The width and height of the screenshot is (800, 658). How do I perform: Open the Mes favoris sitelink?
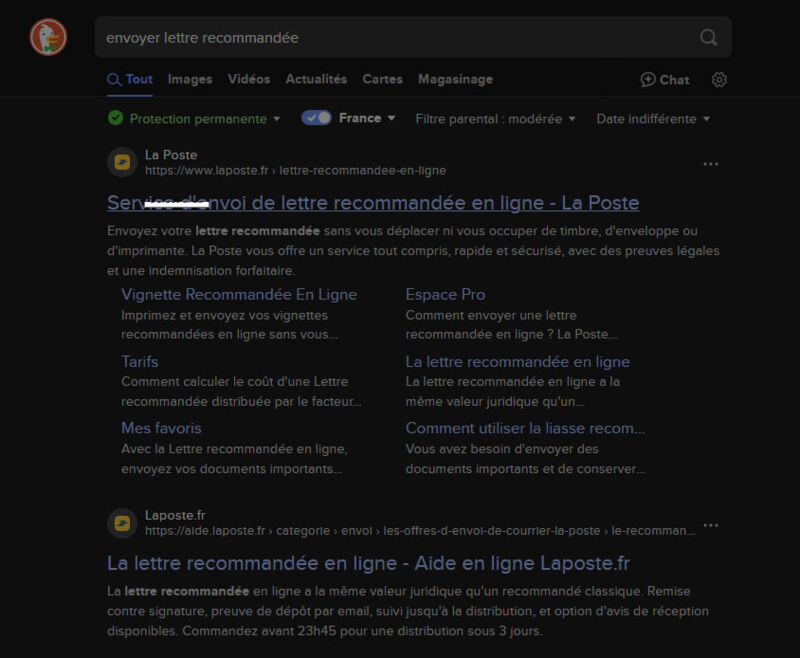pyautogui.click(x=161, y=428)
